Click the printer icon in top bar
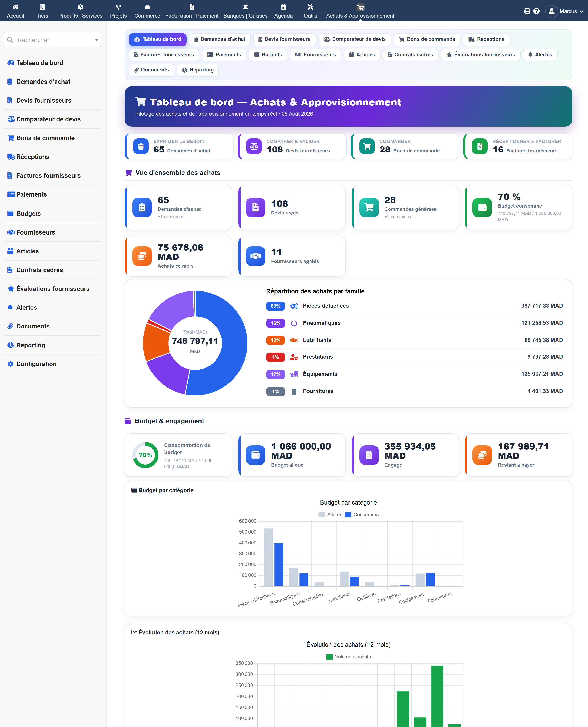Screen dimensions: 588x727 (527, 11)
